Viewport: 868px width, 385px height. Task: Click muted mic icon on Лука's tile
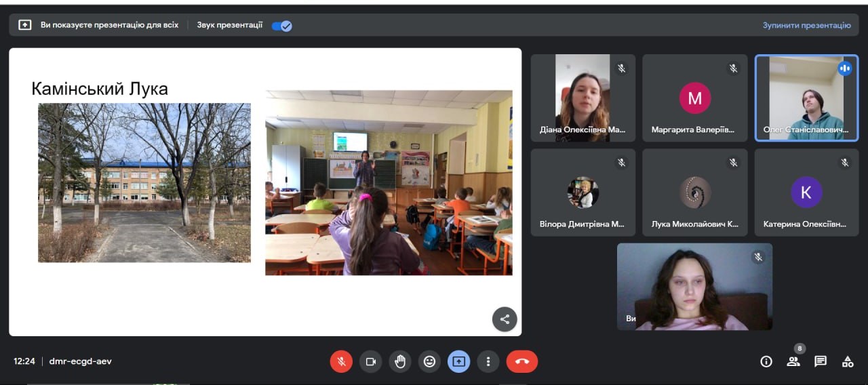pos(733,163)
